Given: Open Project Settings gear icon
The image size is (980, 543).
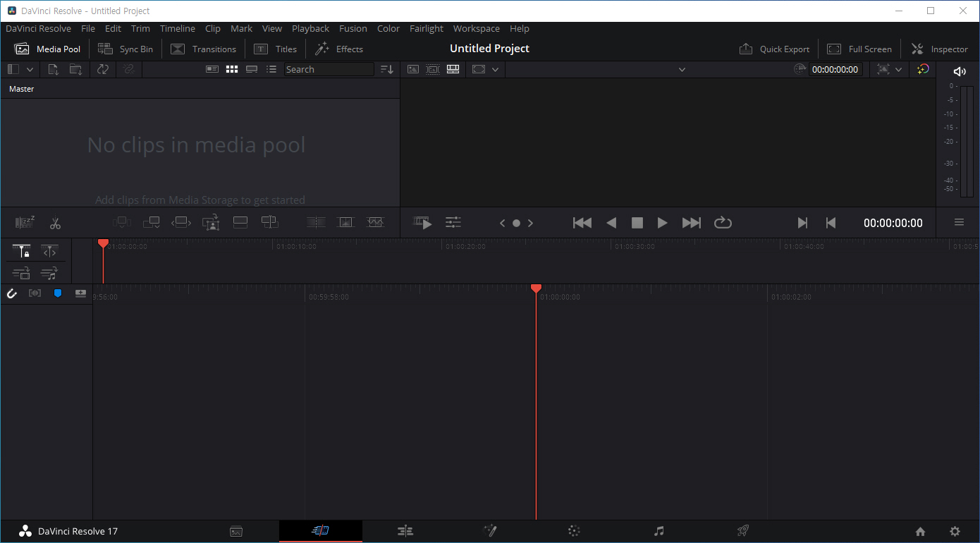Looking at the screenshot, I should (x=955, y=532).
